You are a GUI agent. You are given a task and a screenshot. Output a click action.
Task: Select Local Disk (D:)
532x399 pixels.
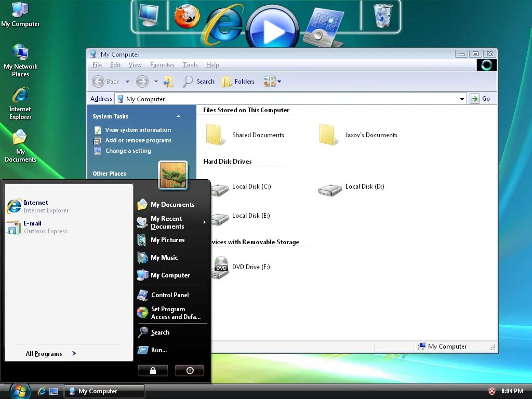click(352, 189)
